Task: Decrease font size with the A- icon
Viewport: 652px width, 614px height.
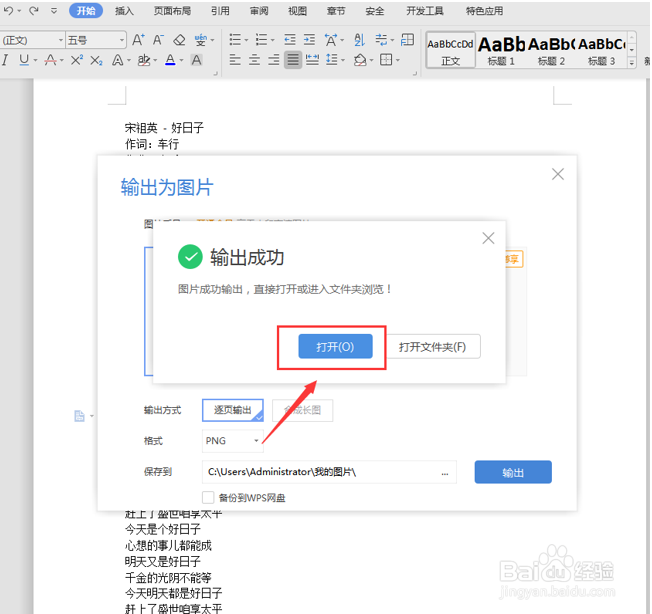Action: point(158,40)
